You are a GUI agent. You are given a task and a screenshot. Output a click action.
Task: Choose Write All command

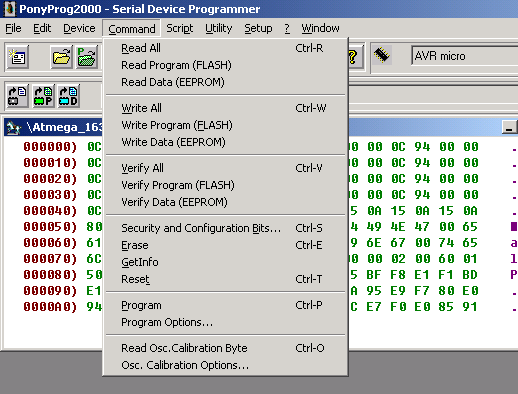coord(226,108)
